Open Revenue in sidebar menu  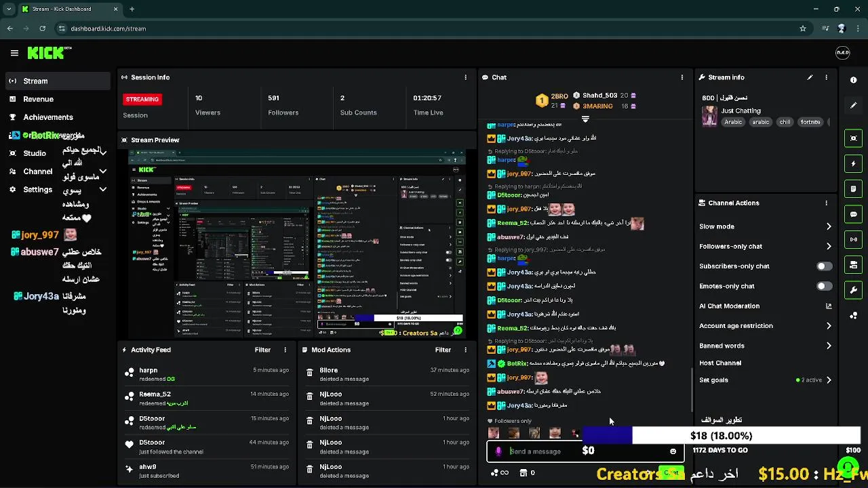pyautogui.click(x=58, y=99)
